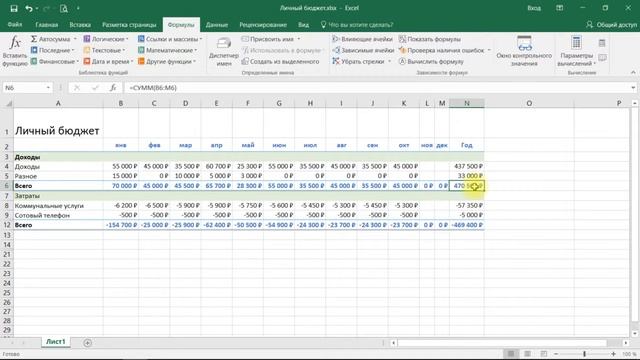The height and width of the screenshot is (360, 640).
Task: Expand the Customize Quick Access Toolbar arrow
Action: (x=78, y=8)
